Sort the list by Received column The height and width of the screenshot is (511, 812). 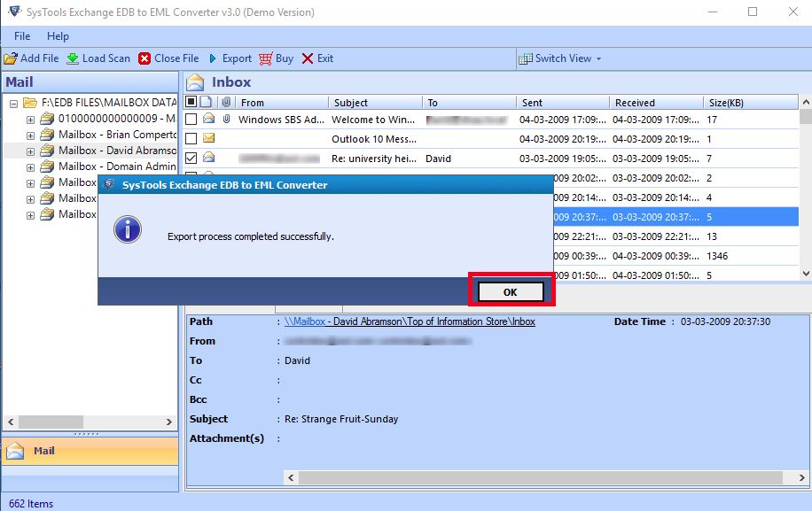[x=656, y=103]
